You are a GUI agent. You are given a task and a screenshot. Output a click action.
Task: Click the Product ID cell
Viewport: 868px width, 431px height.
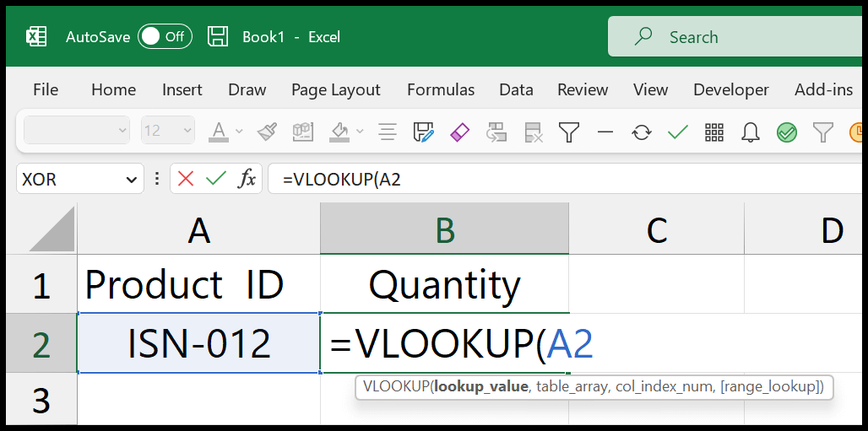point(198,284)
